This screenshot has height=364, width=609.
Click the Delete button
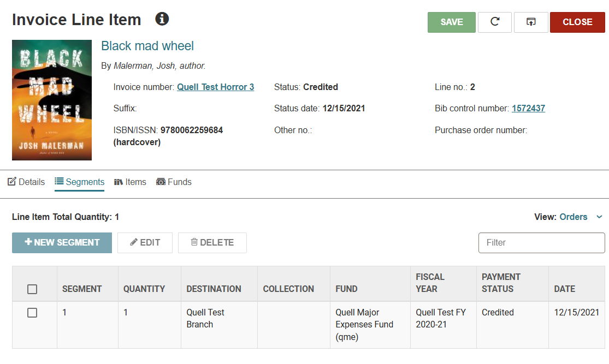[x=212, y=242]
